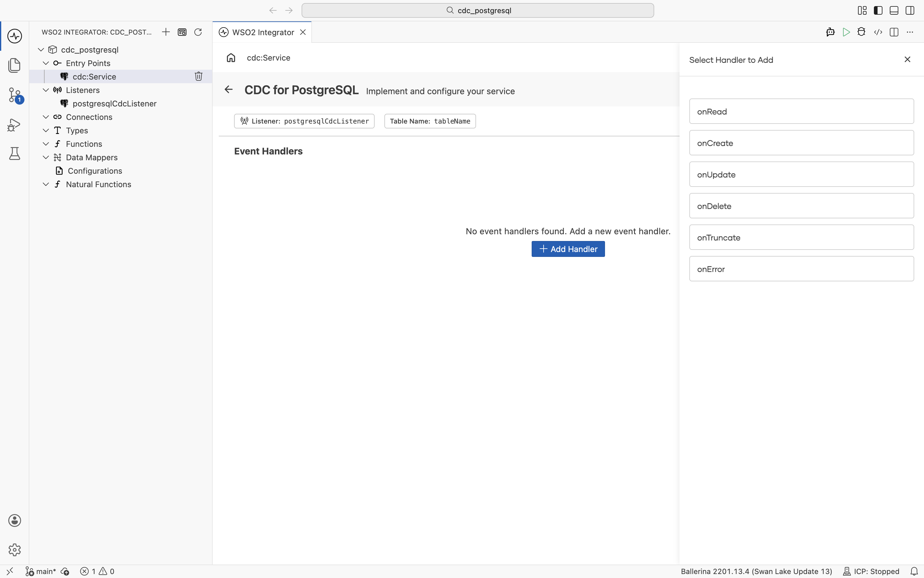This screenshot has width=924, height=578.
Task: Debug the integration with bug icon
Action: click(x=861, y=32)
